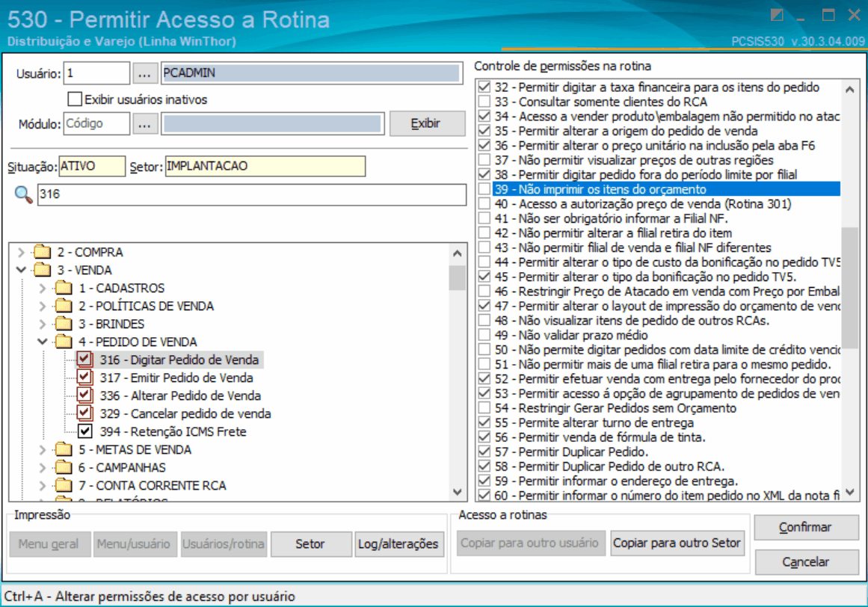Open user lookup ellipsis button beside Usuário
The image size is (868, 607).
144,73
